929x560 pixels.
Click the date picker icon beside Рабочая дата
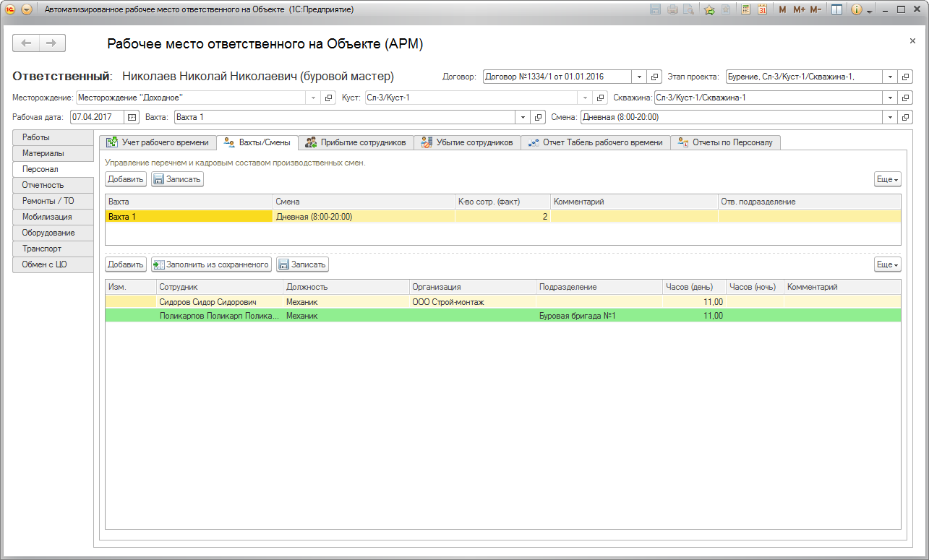(x=132, y=117)
